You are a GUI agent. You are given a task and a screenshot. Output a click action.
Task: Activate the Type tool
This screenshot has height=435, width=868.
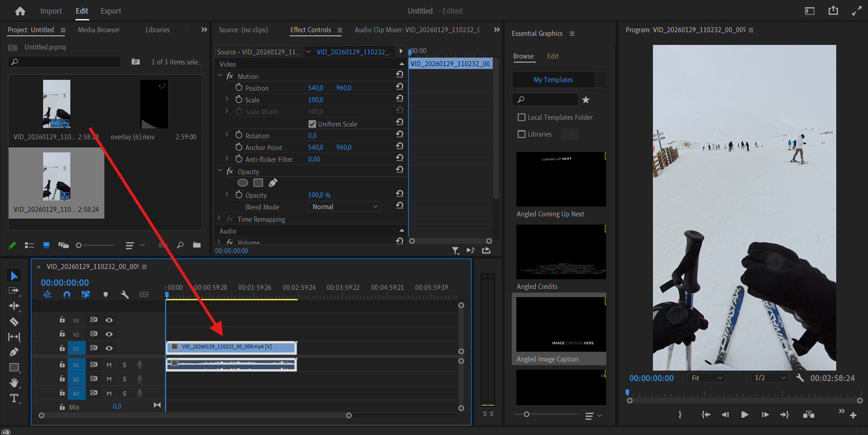[x=14, y=398]
